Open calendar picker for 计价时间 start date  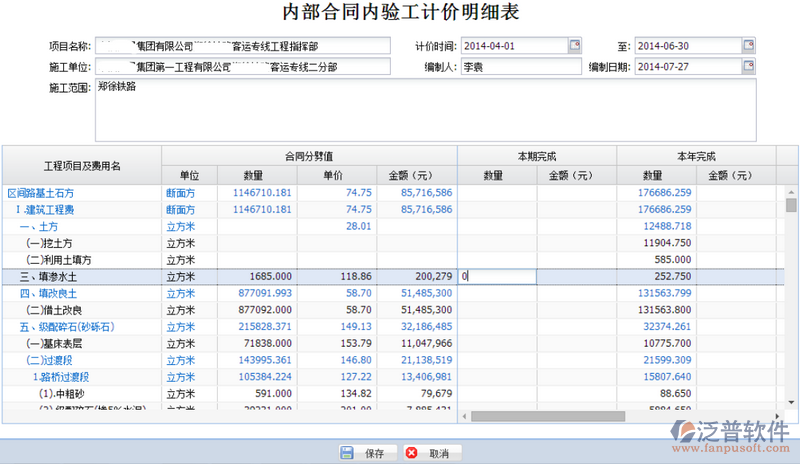pos(574,46)
